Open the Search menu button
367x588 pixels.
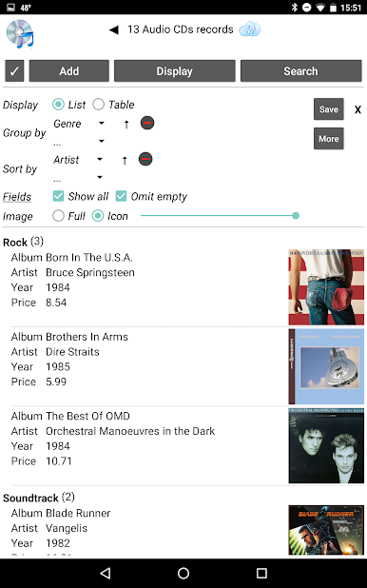pyautogui.click(x=301, y=70)
